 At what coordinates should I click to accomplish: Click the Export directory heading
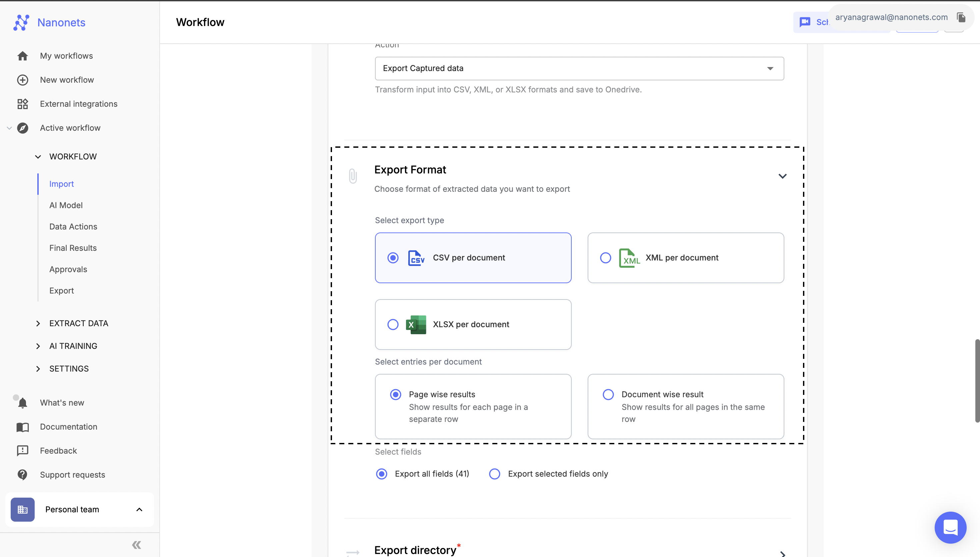click(415, 551)
